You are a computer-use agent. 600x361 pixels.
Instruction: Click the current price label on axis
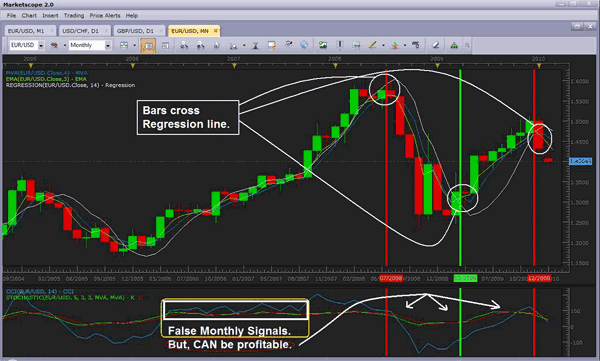point(580,161)
